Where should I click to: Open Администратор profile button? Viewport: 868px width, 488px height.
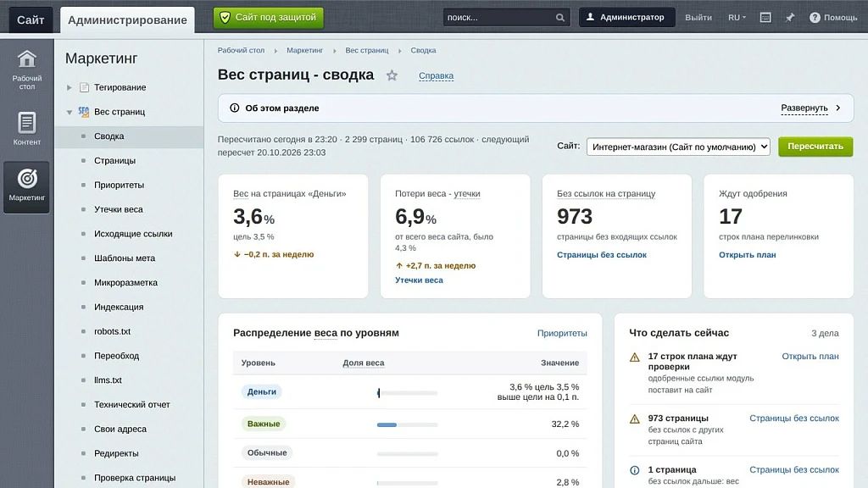click(626, 18)
